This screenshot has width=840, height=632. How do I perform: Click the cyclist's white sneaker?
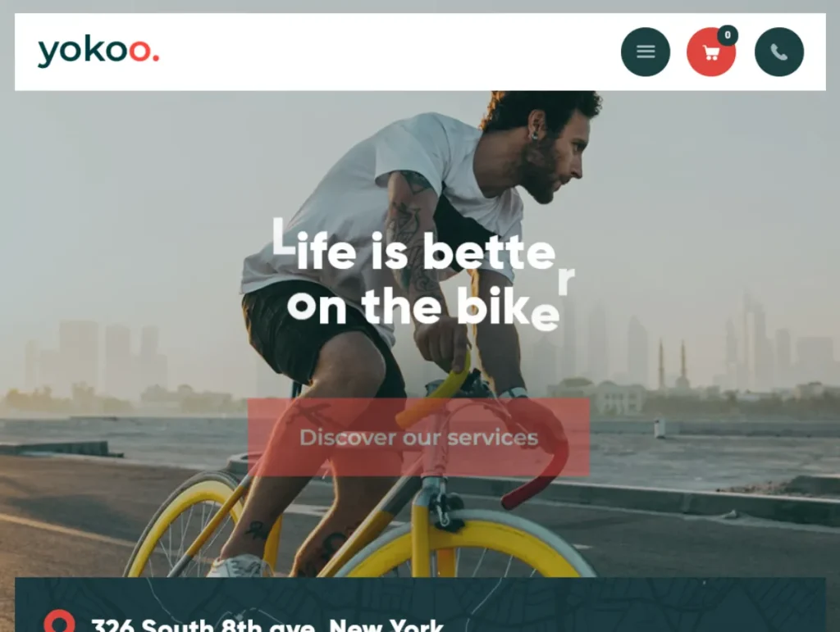point(239,566)
